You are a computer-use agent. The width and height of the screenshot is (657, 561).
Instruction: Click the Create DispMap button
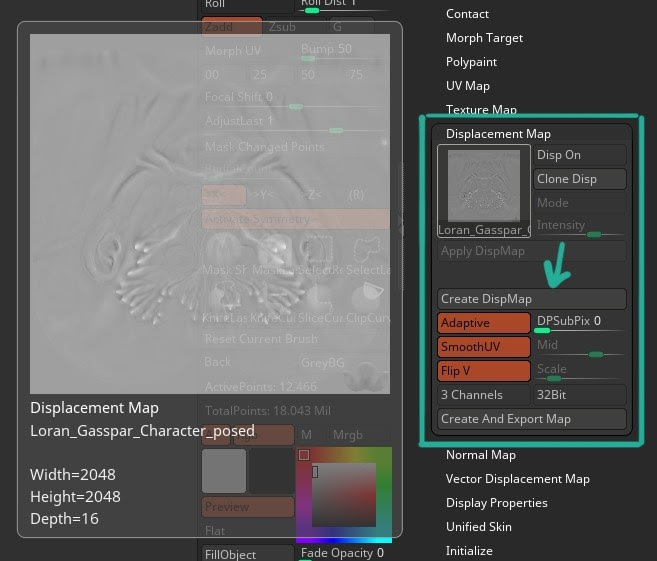click(532, 299)
